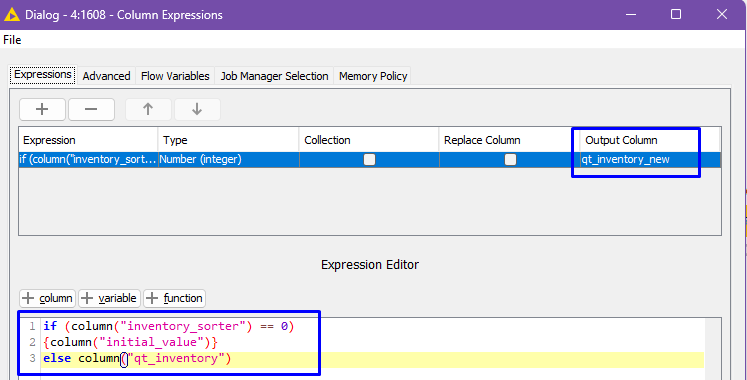
Task: Click the Collection column header
Action: (369, 140)
